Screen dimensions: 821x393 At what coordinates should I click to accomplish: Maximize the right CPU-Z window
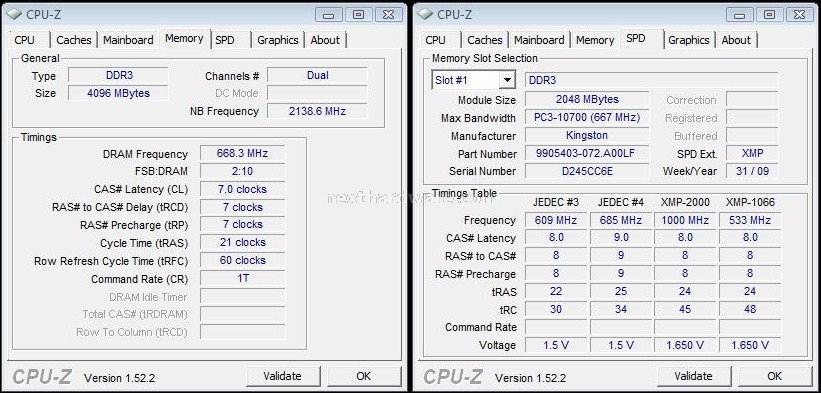770,15
